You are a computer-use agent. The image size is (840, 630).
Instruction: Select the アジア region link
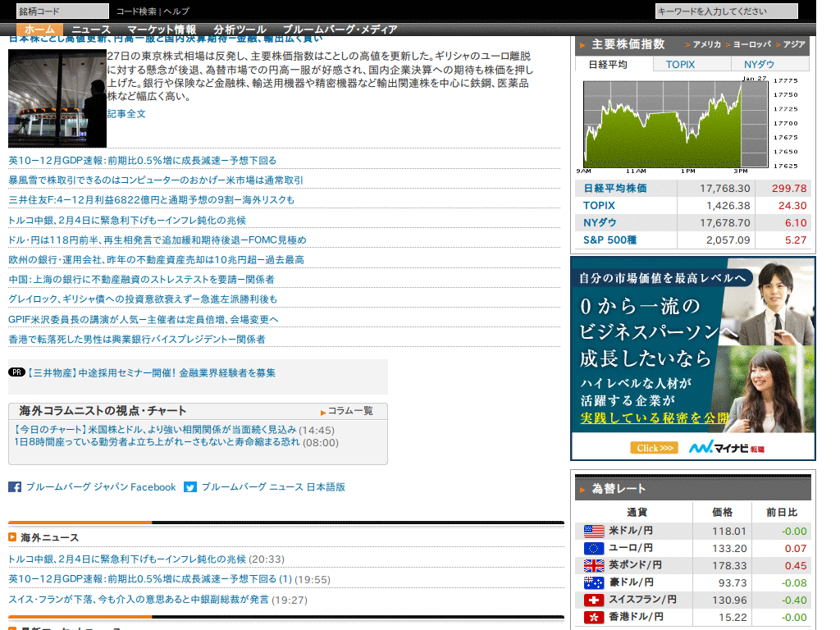coord(794,44)
